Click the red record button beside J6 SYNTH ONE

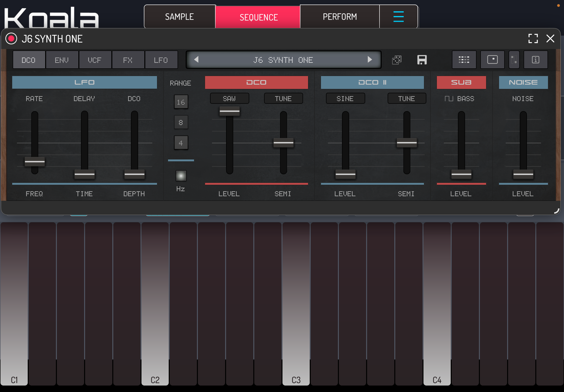tap(11, 38)
